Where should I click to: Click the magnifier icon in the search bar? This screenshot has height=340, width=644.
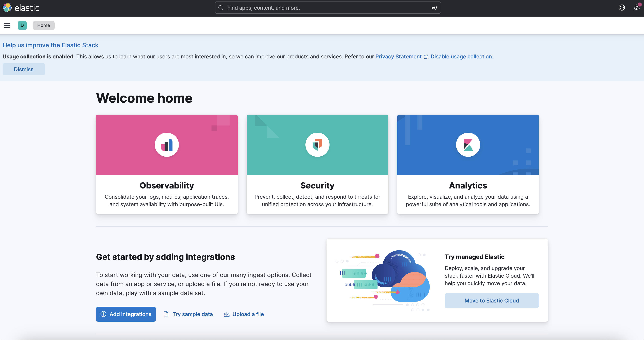pos(221,8)
